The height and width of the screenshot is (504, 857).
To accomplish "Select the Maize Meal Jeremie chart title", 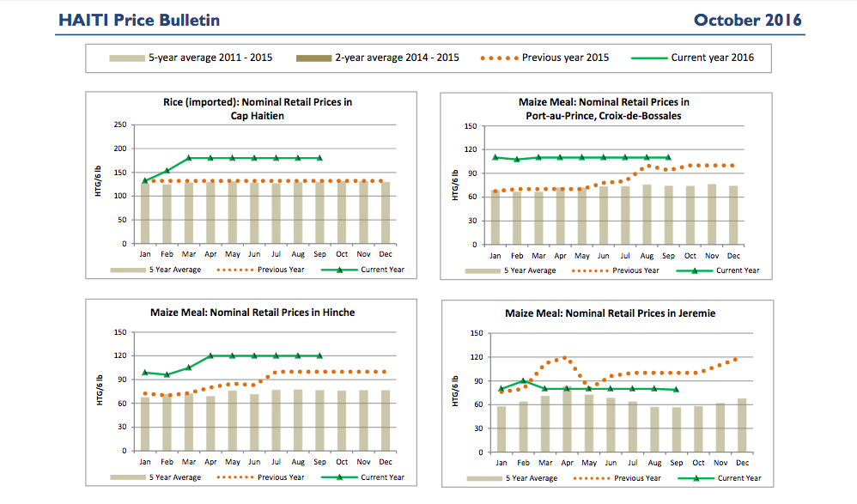I will point(610,313).
